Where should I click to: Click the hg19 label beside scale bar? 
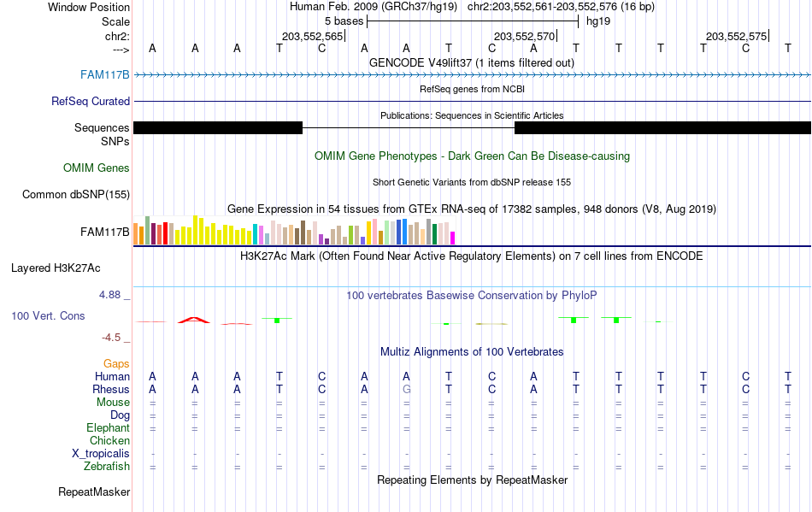click(598, 21)
